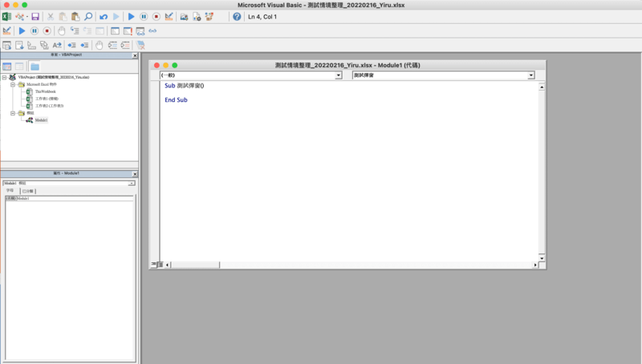Run Sub from the debug toolbar play button

[22, 30]
